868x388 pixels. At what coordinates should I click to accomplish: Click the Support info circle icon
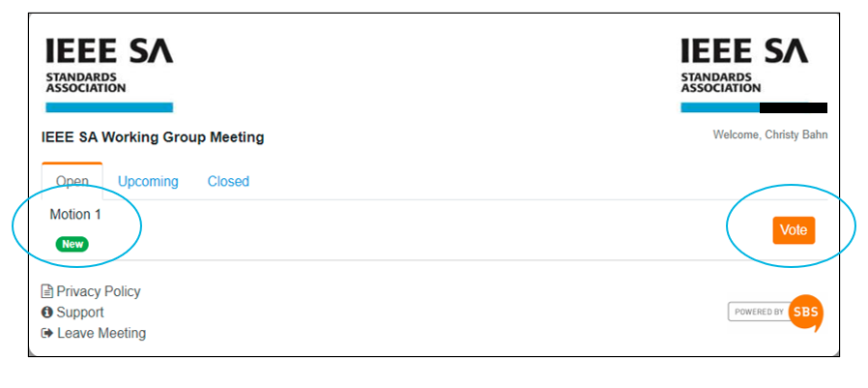click(47, 313)
